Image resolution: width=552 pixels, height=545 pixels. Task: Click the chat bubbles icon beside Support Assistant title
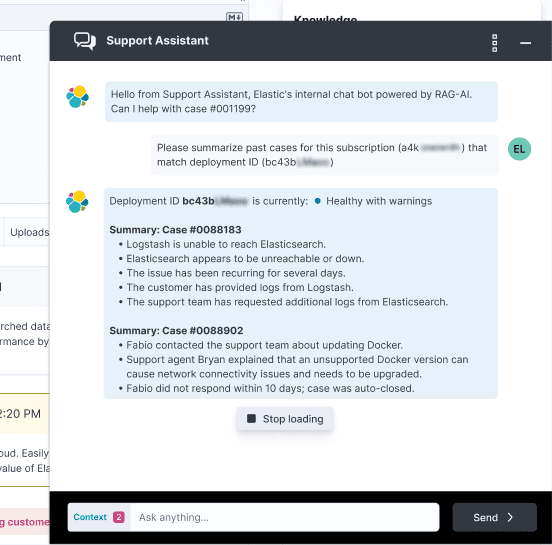84,41
